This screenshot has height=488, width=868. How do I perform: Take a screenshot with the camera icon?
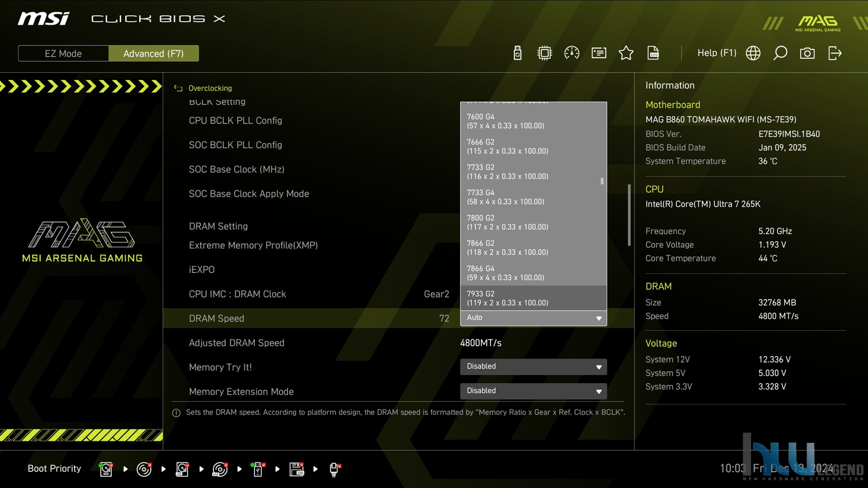[807, 53]
